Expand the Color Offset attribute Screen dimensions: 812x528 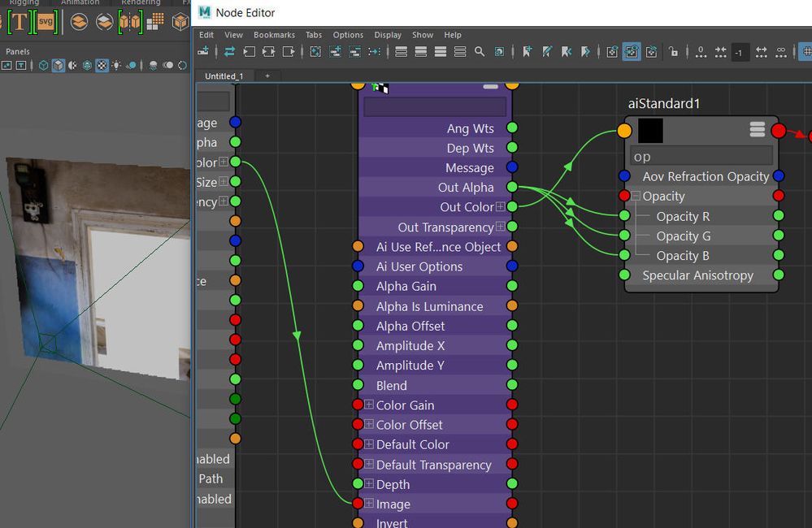[369, 424]
